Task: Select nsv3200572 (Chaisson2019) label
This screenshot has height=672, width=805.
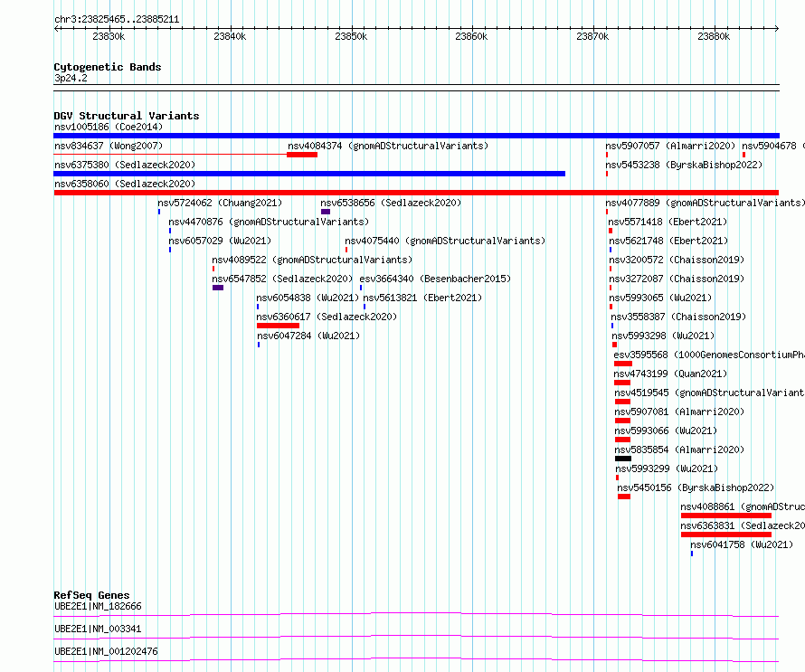Action: (677, 260)
